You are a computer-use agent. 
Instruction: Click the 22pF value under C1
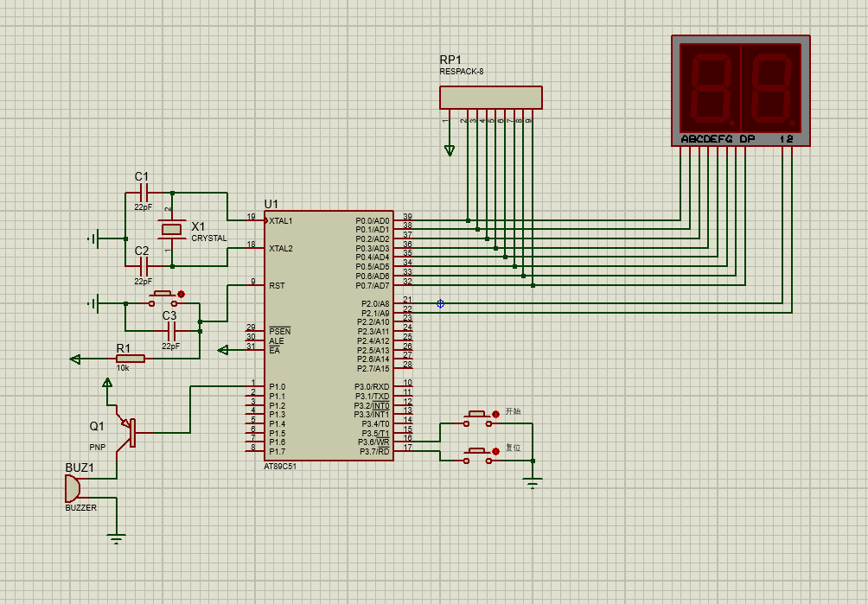coord(143,207)
